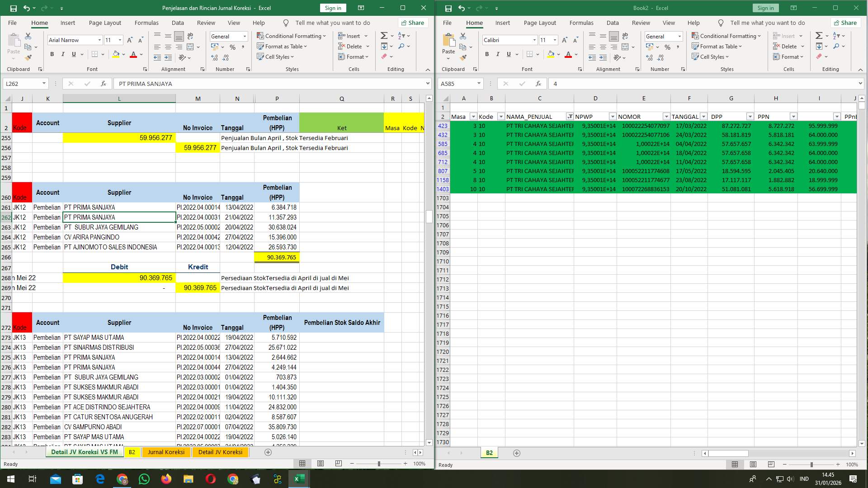868x488 pixels.
Task: Click the Format Painter icon
Action: coord(28,57)
